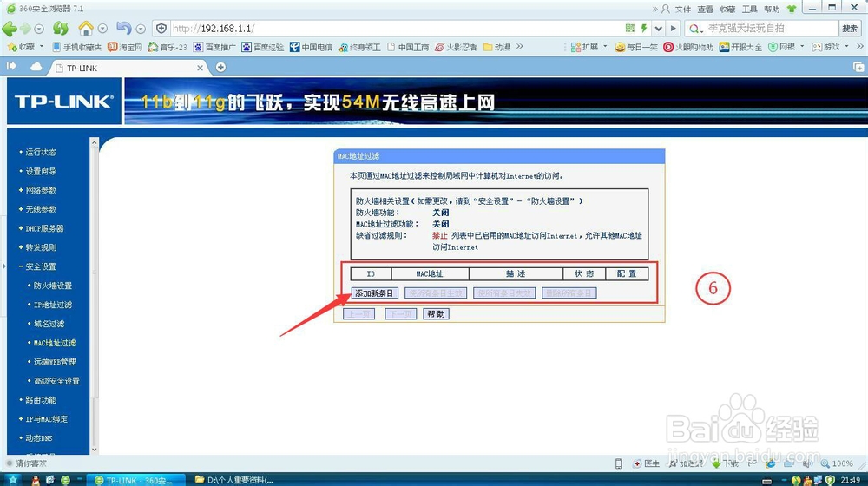Open 运行状态 in the router sidebar

pos(41,152)
